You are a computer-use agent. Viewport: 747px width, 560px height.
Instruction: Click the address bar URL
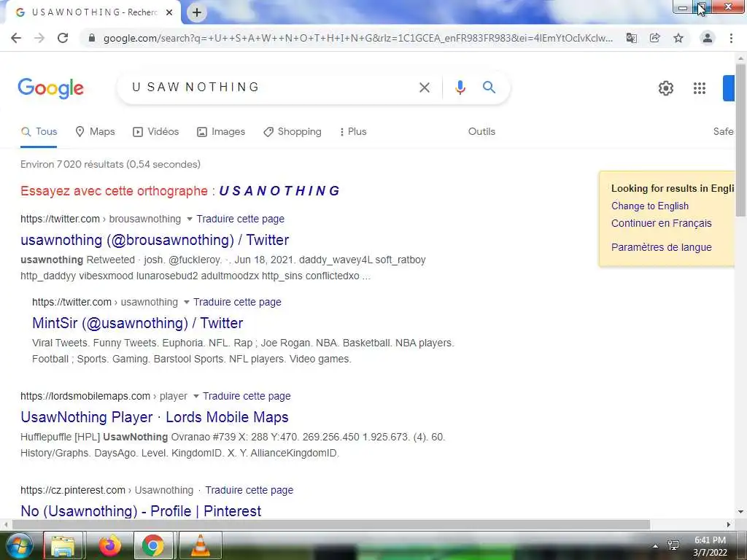357,38
